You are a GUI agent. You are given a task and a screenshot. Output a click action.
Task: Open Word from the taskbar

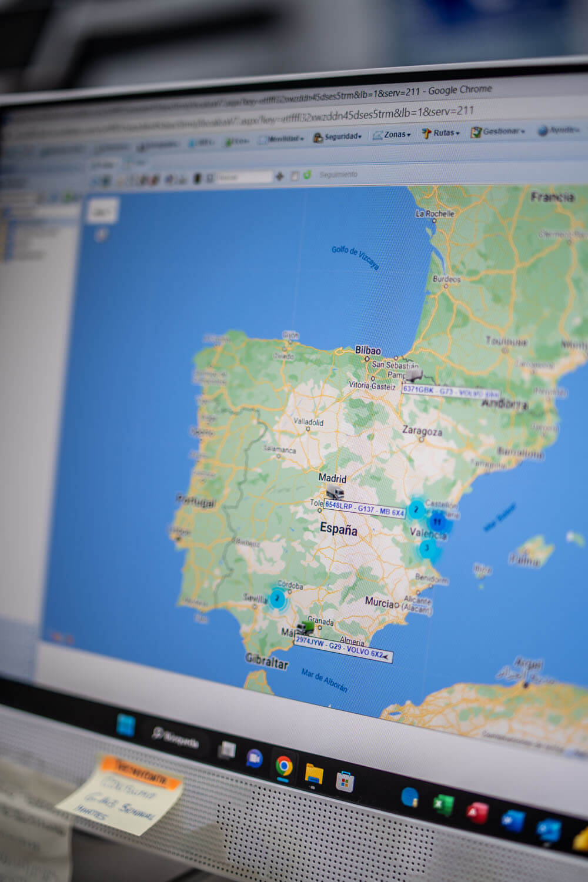tap(513, 820)
